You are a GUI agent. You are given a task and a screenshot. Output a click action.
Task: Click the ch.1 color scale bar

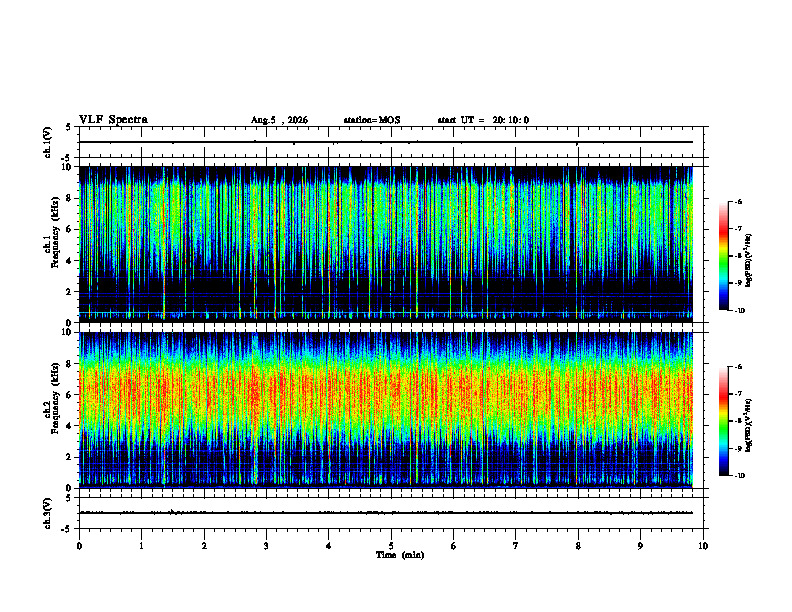coord(723,256)
